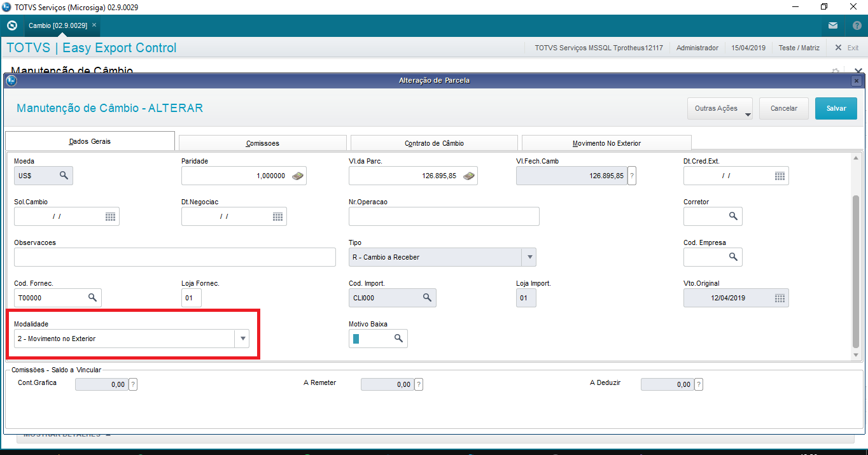This screenshot has width=868, height=455.
Task: Click the form's vertical scrollbar thumb
Action: [x=856, y=271]
